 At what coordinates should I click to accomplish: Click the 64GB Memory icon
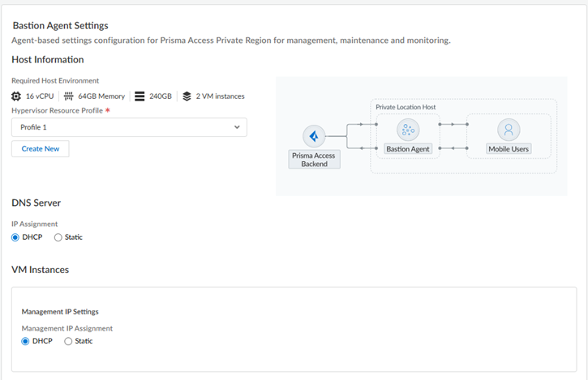pos(69,96)
